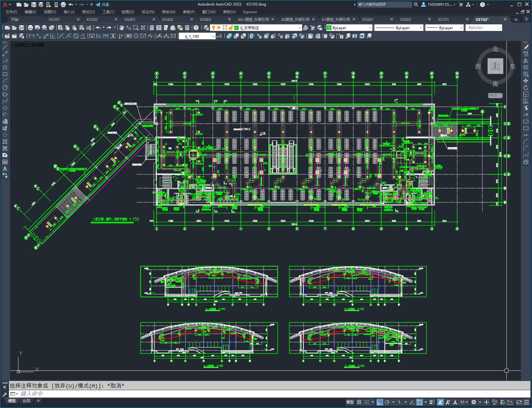Open the 文件(F) menu
The image size is (532, 408).
point(11,12)
